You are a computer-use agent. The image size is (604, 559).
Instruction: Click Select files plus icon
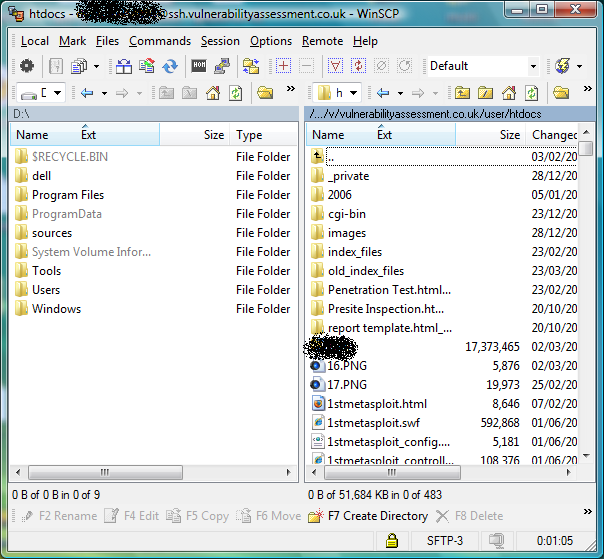[x=283, y=66]
